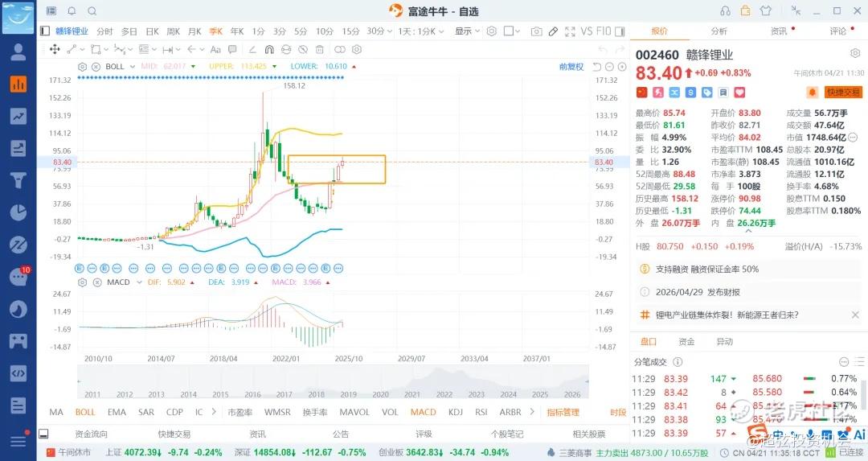Select the pencil drawing tool in the chart toolbar

552,31
